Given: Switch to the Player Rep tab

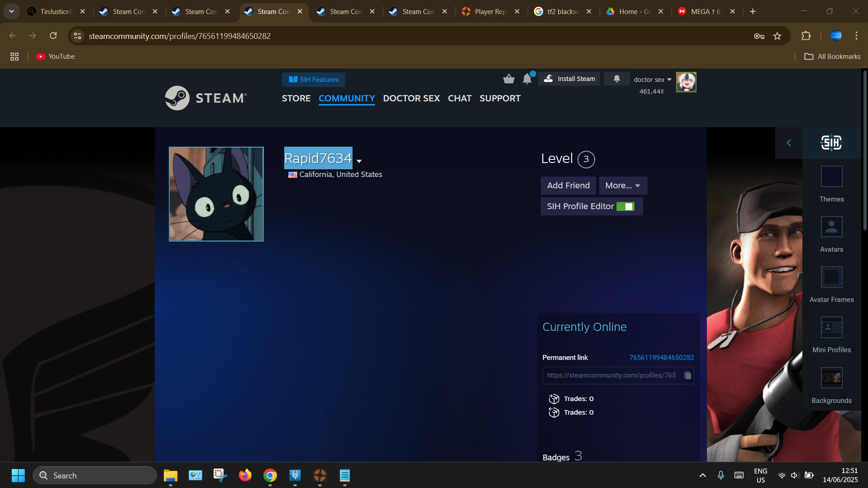Looking at the screenshot, I should point(491,11).
